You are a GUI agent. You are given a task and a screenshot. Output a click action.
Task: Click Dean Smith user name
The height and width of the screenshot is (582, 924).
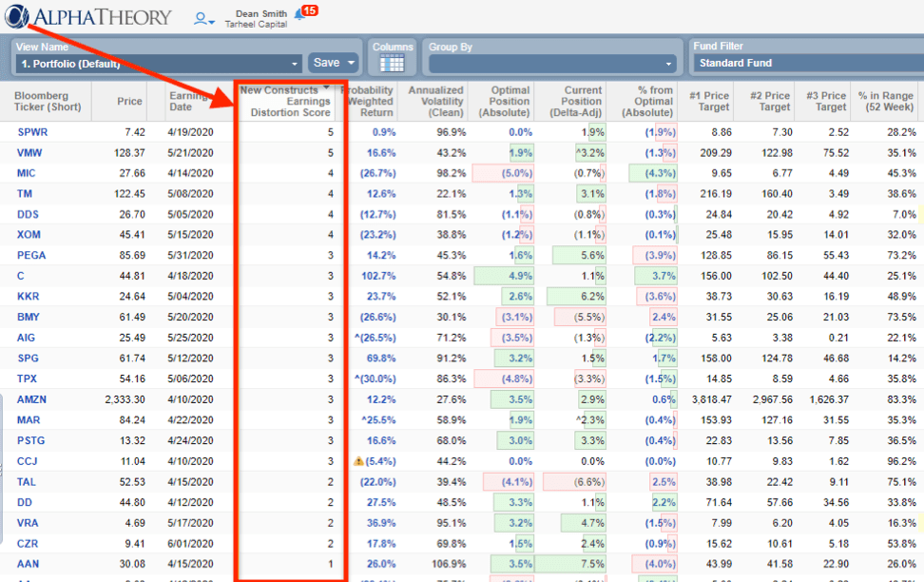click(261, 13)
